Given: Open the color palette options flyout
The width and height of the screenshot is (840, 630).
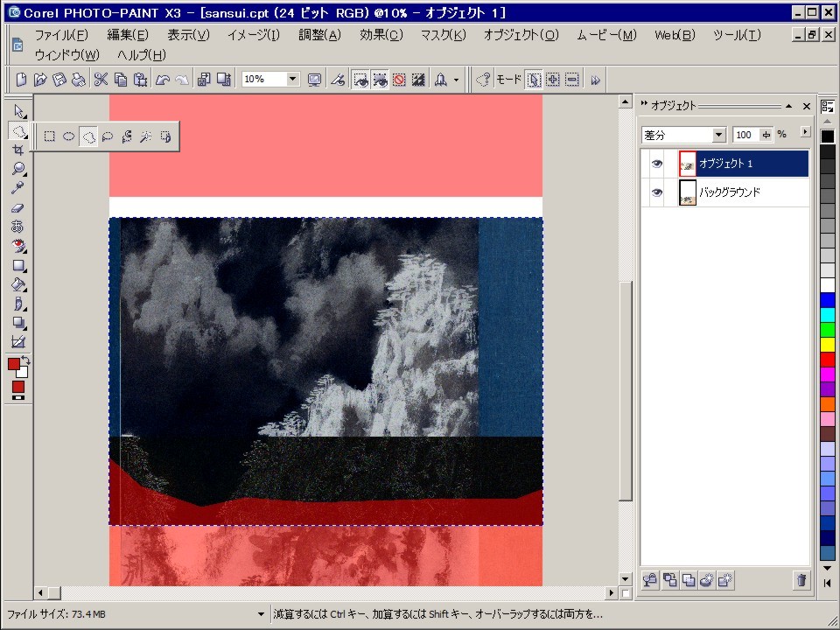Looking at the screenshot, I should [x=828, y=106].
